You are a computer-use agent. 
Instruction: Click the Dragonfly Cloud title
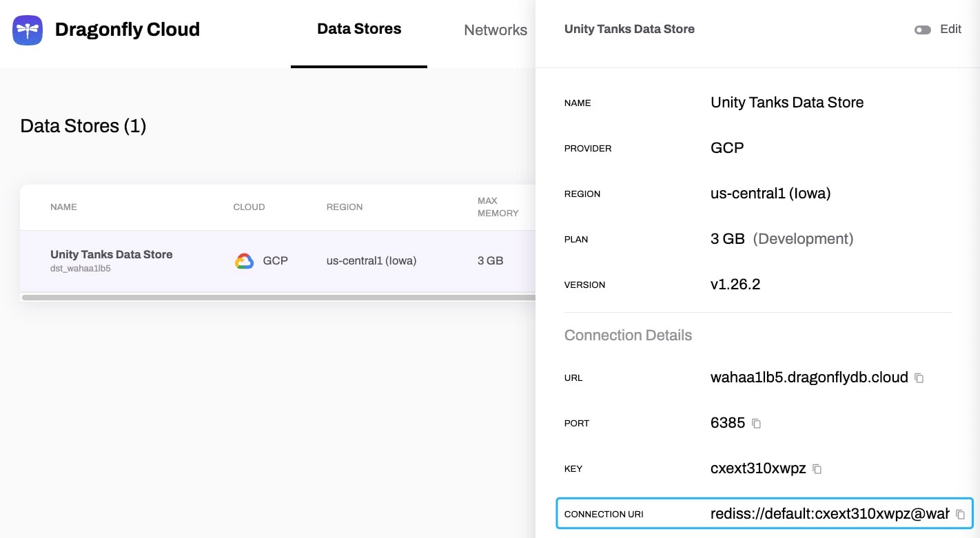[x=127, y=30]
